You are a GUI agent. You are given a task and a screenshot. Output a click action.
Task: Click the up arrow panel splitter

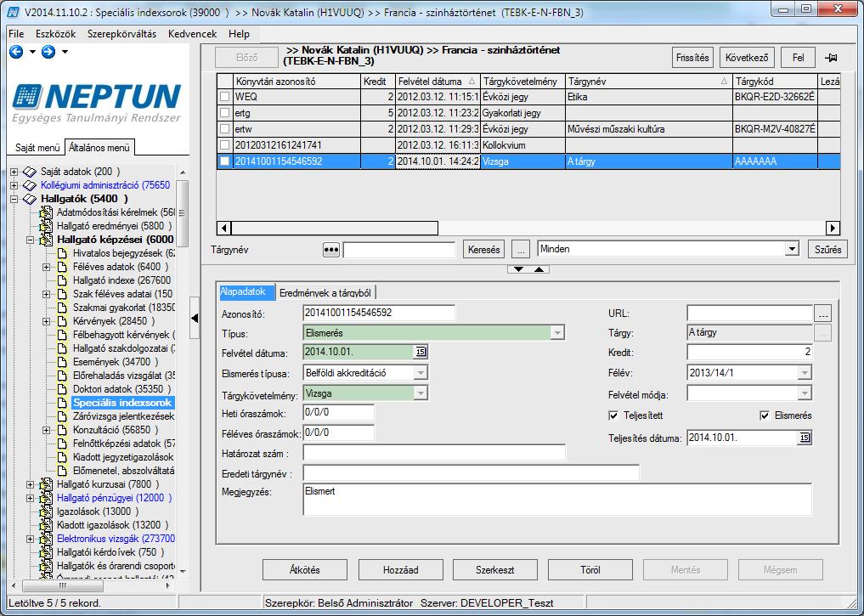click(539, 268)
